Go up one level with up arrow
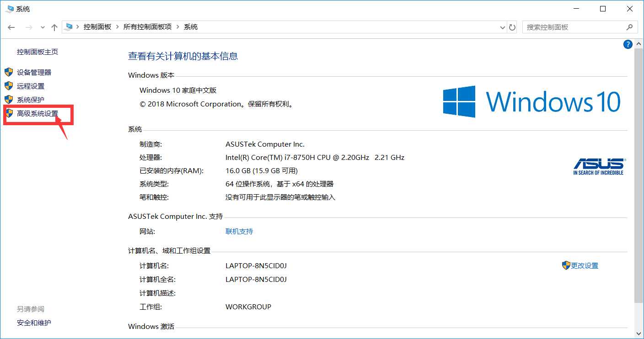 [54, 27]
